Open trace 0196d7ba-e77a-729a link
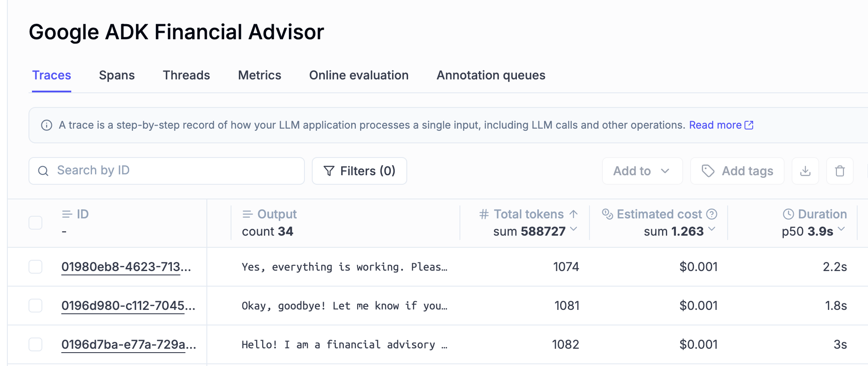Viewport: 868px width, 366px height. (x=128, y=344)
